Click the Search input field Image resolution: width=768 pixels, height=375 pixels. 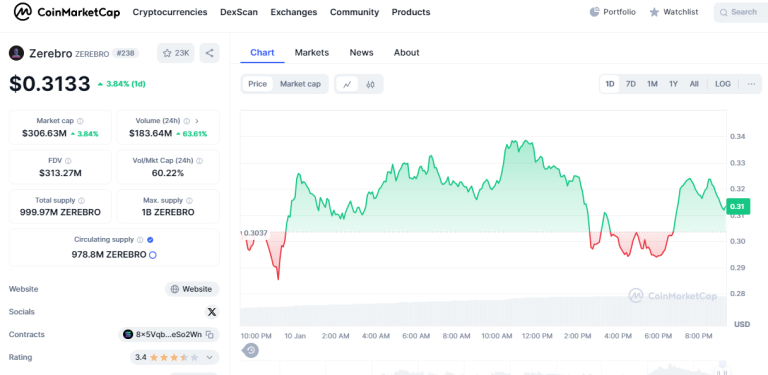(741, 12)
